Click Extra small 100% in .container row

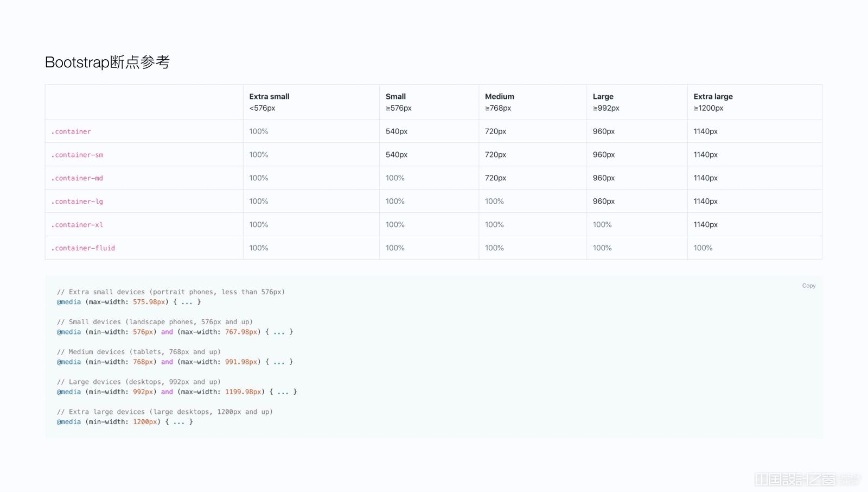259,131
